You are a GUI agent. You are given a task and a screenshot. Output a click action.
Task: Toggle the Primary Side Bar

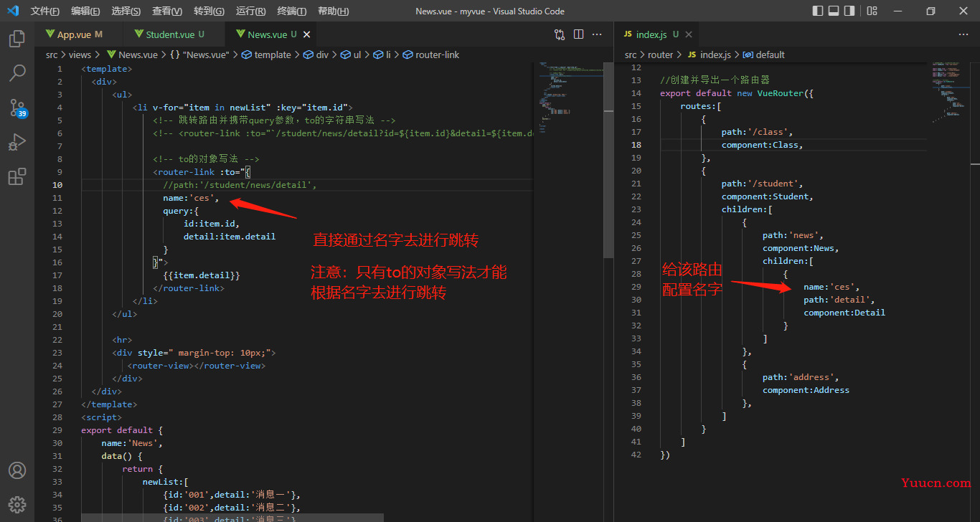tap(818, 11)
